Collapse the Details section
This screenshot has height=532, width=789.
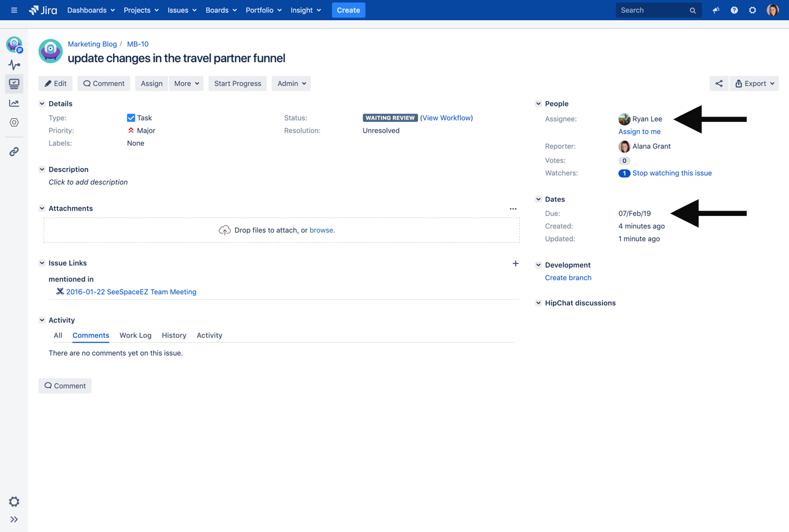(42, 104)
